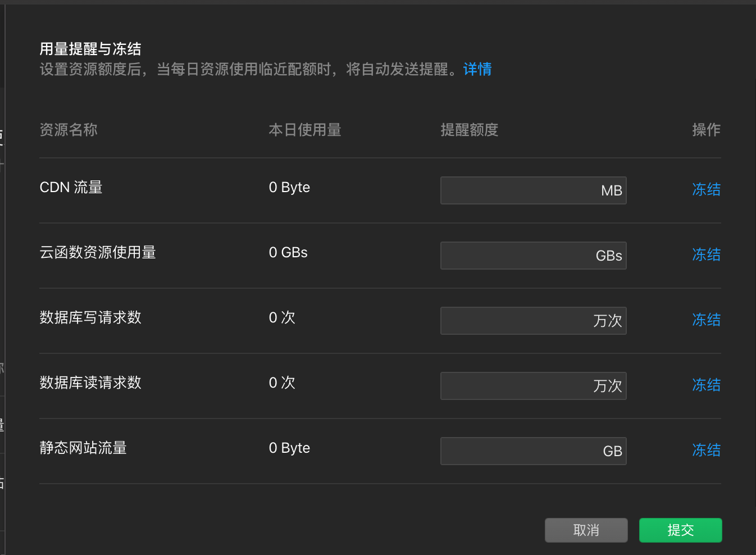The image size is (756, 555).
Task: Click the 数据库读请求数 row name
Action: click(90, 383)
